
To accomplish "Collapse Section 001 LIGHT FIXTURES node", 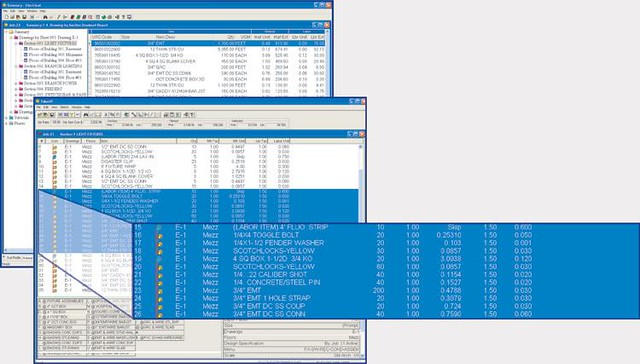I will click(x=16, y=43).
